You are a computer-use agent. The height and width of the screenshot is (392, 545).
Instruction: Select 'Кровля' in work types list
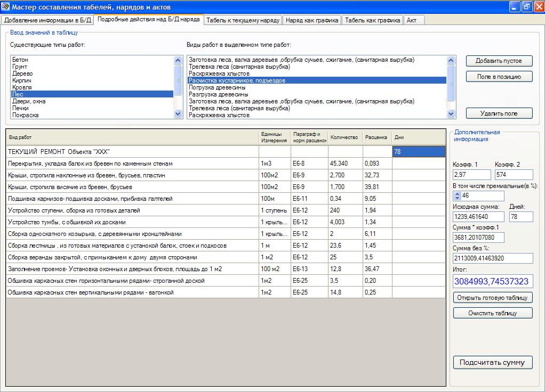click(x=22, y=87)
